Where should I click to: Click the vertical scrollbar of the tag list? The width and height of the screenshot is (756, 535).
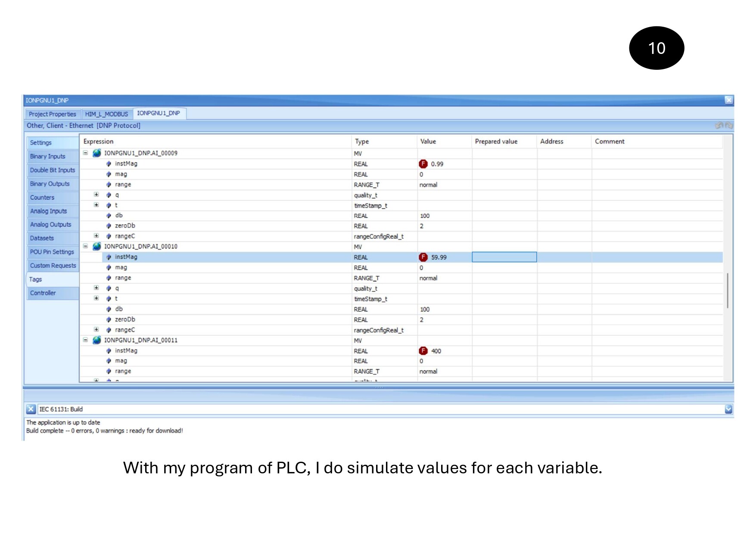point(727,290)
